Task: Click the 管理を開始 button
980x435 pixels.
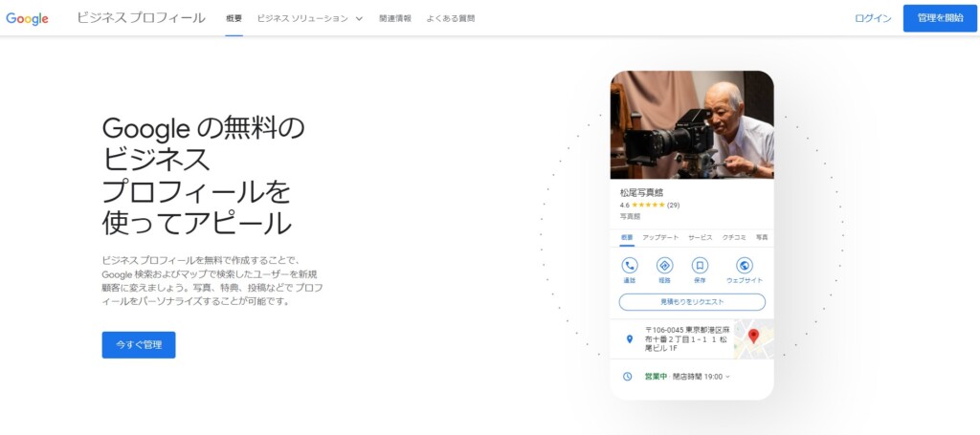Action: click(x=940, y=18)
